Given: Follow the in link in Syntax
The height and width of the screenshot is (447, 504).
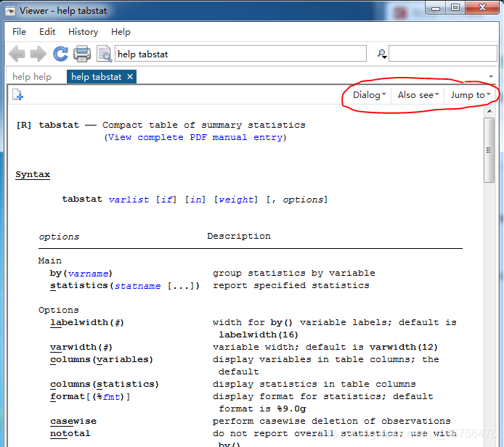Looking at the screenshot, I should pyautogui.click(x=195, y=200).
